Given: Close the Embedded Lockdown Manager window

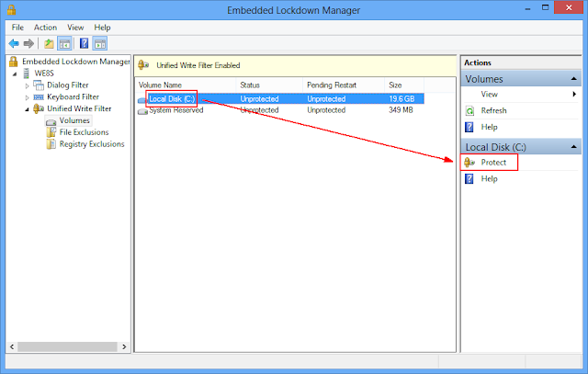Looking at the screenshot, I should click(569, 8).
